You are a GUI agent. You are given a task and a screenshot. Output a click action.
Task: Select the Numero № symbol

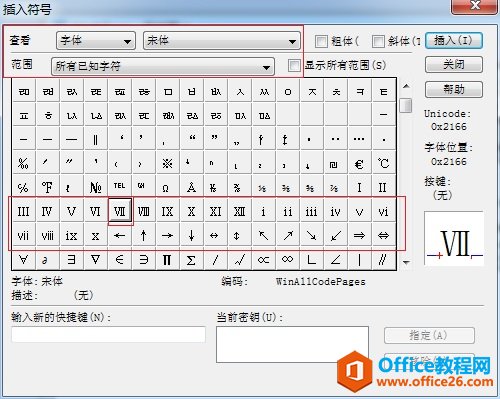tap(96, 187)
